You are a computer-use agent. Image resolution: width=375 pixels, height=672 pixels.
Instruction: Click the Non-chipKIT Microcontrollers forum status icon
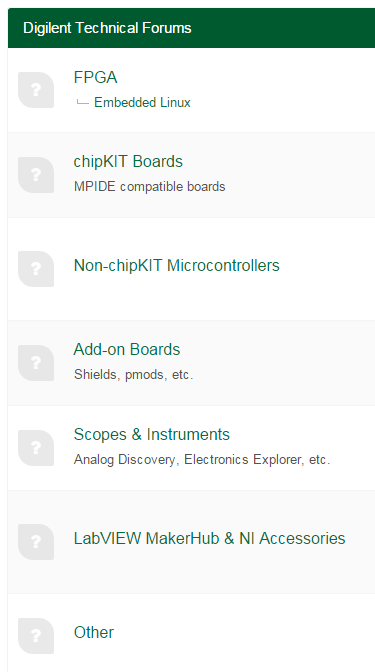pyautogui.click(x=36, y=269)
